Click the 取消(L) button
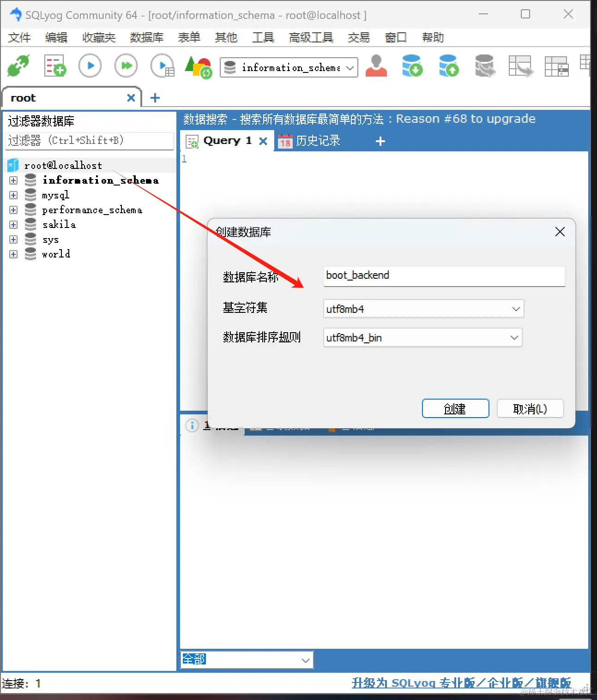The image size is (597, 700). [x=530, y=408]
